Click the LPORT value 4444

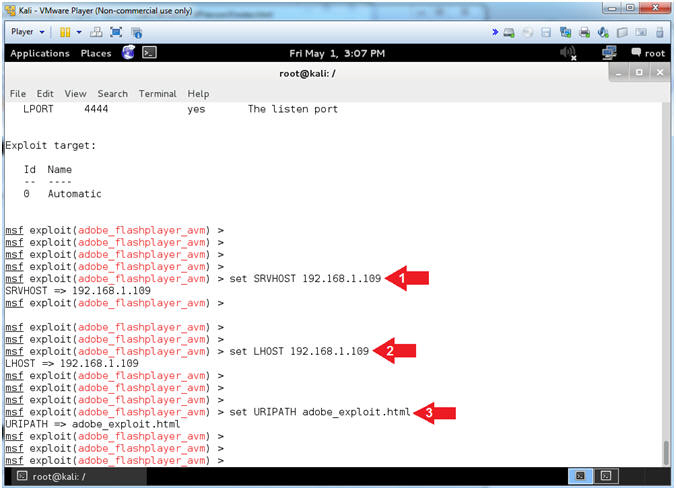coord(96,109)
